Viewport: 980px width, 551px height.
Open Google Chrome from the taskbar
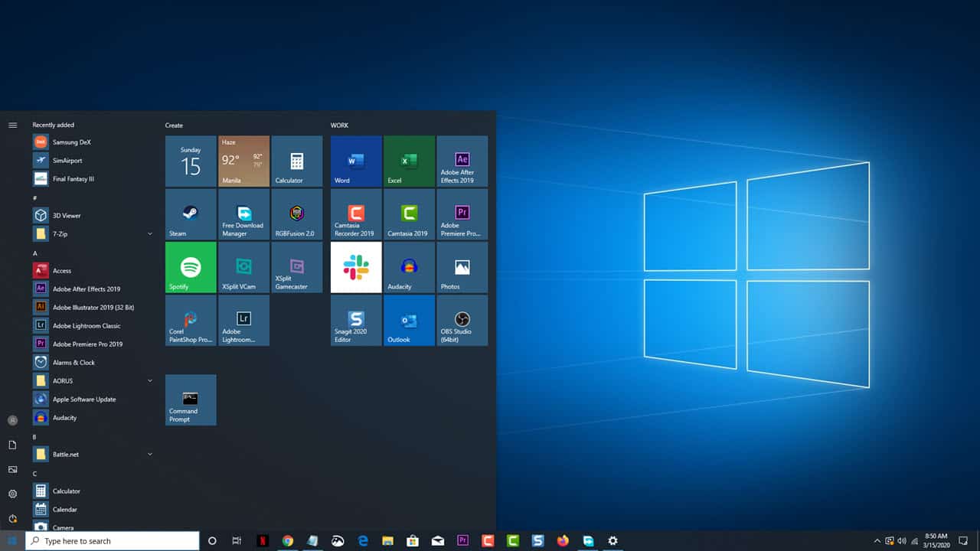click(288, 540)
